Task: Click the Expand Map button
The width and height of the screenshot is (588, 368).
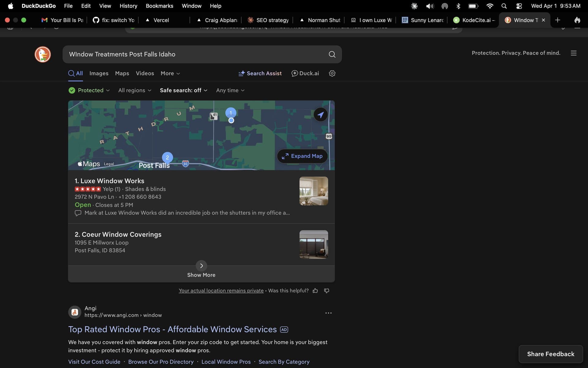Action: pyautogui.click(x=302, y=156)
